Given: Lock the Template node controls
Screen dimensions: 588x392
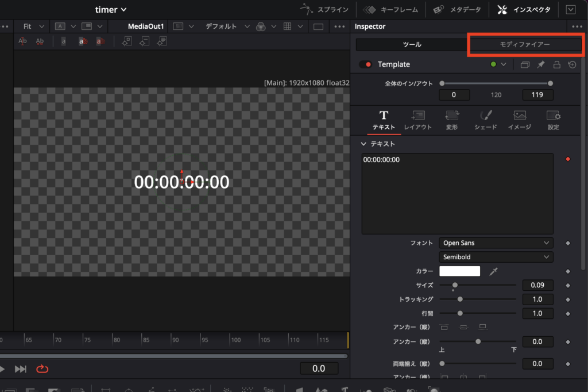Looking at the screenshot, I should click(x=556, y=65).
